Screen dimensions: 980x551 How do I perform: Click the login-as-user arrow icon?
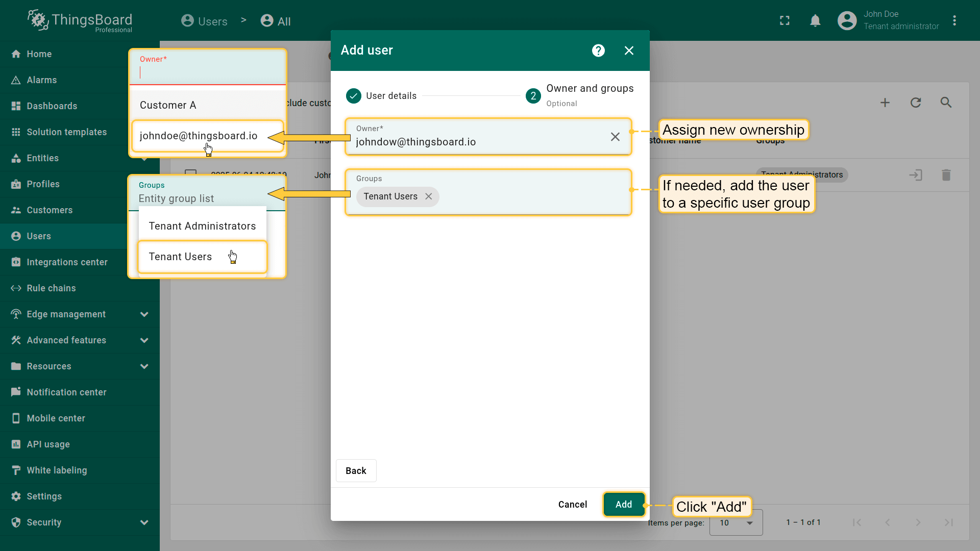(x=915, y=175)
